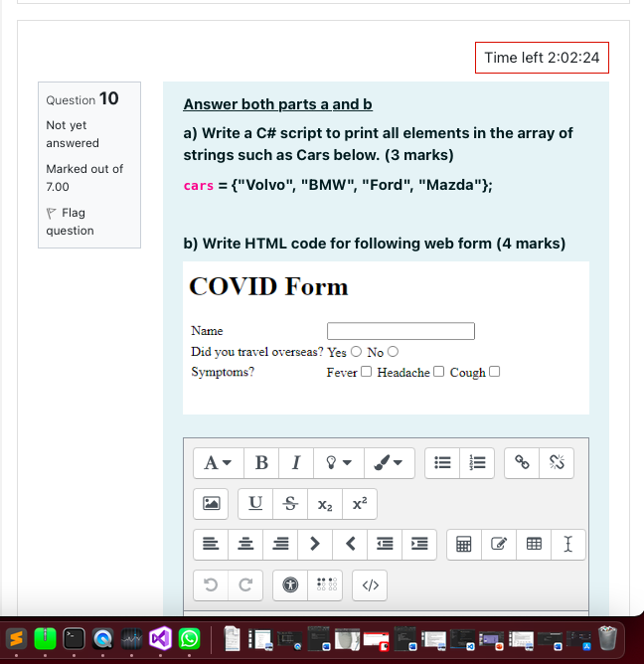644x664 pixels.
Task: Open Sublime Text from the dock
Action: (x=16, y=638)
